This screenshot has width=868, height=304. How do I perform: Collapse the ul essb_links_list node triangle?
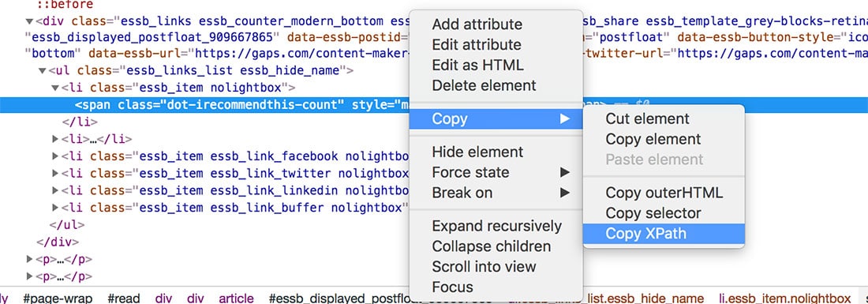pos(42,71)
